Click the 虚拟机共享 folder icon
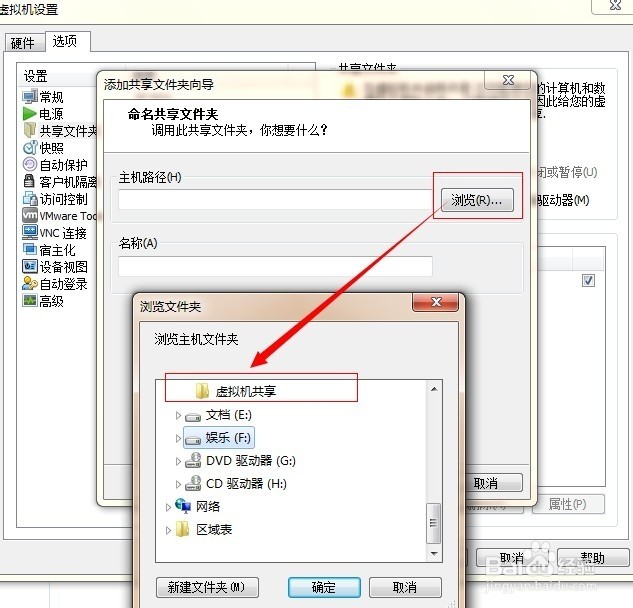The image size is (633, 608). pos(202,390)
